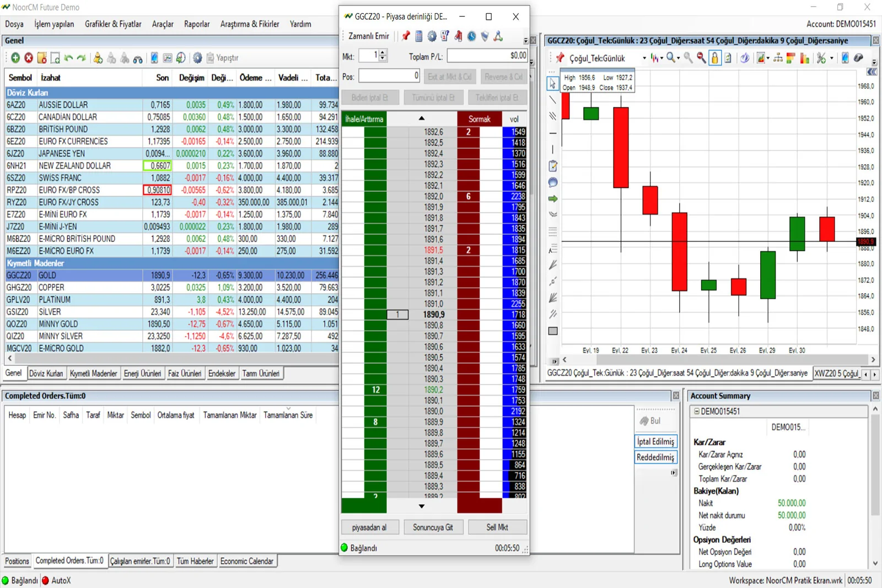882x588 pixels.
Task: Open the Çoğul_Tek:Günlük timeframe dropdown
Action: pos(644,58)
